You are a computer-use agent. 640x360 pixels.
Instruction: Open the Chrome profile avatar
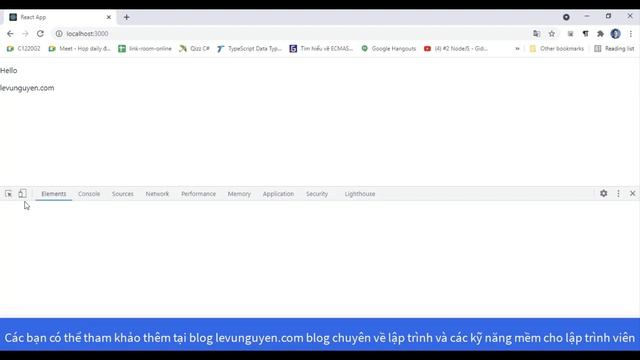click(x=616, y=34)
